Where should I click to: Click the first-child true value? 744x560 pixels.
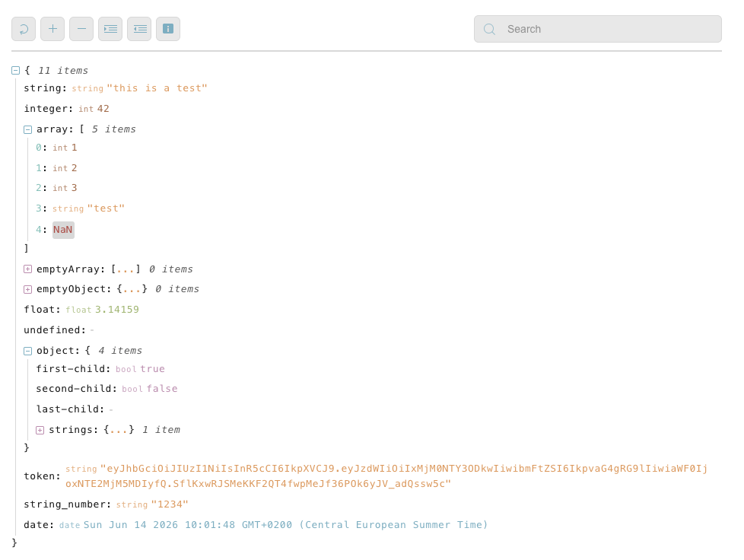coord(153,369)
